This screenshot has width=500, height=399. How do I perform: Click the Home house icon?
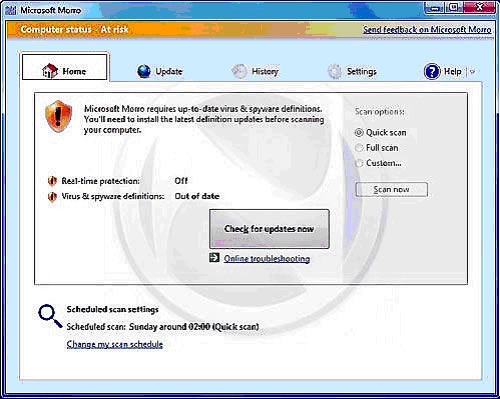(50, 71)
